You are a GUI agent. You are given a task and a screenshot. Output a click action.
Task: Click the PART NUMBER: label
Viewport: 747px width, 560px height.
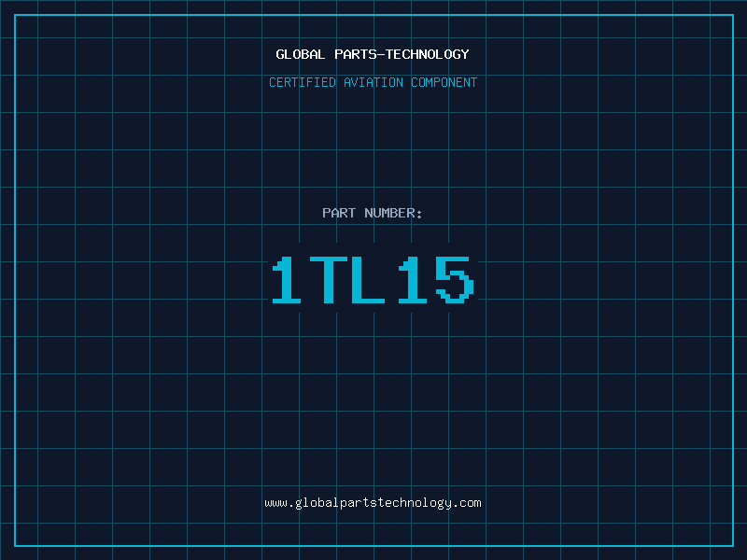pyautogui.click(x=373, y=213)
